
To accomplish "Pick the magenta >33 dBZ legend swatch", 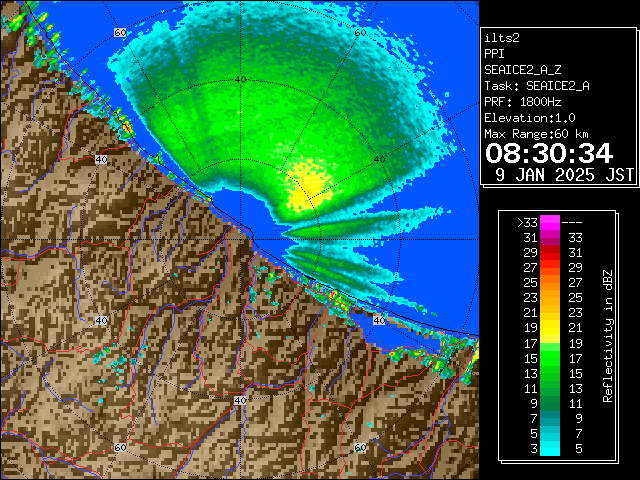I will pos(550,223).
